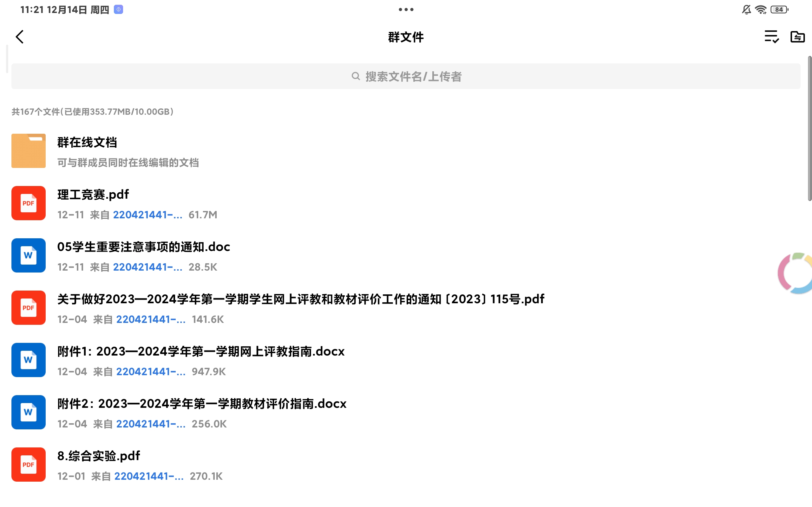Open uploader link under 理工竞赛.pdf
Viewport: 812px width, 507px height.
point(147,215)
